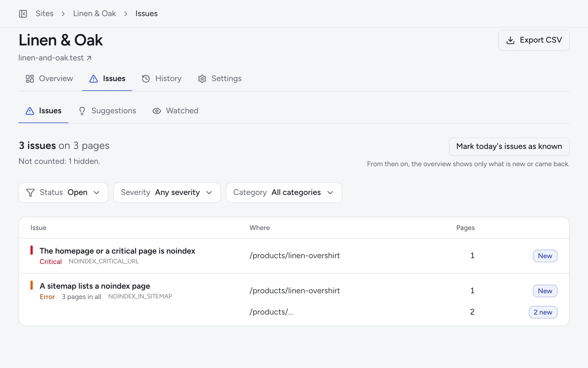
Task: Open external link arrow beside linen-and-oak.test
Action: pyautogui.click(x=89, y=58)
